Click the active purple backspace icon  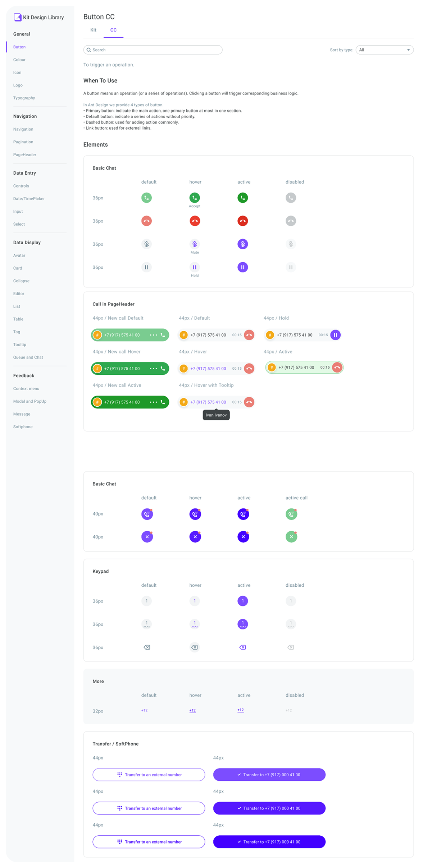[243, 647]
